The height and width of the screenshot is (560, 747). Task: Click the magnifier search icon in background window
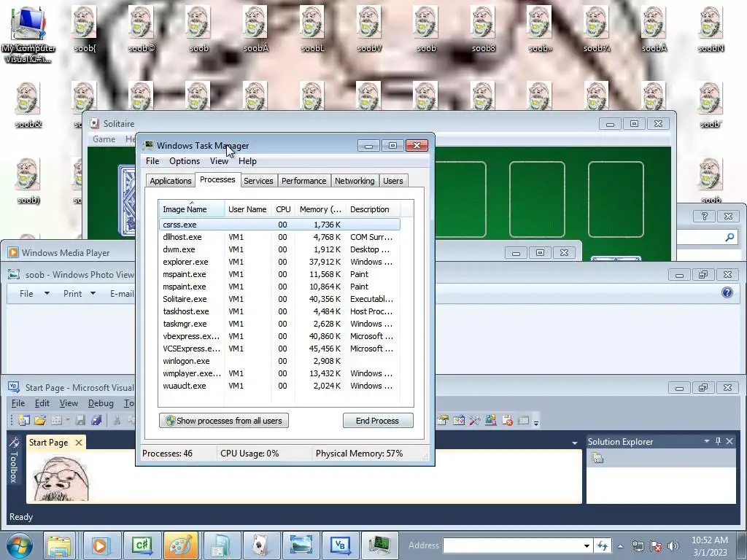[729, 237]
